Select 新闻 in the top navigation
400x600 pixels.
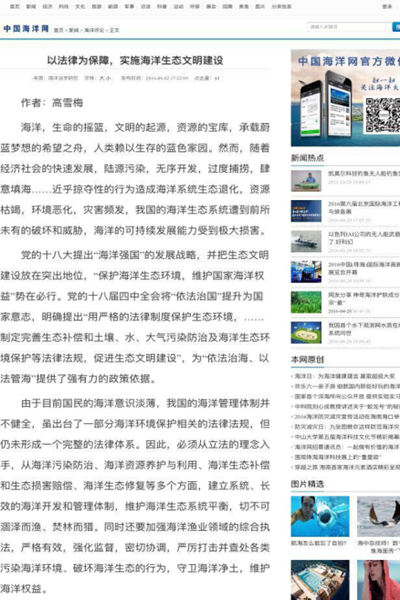coord(31,7)
